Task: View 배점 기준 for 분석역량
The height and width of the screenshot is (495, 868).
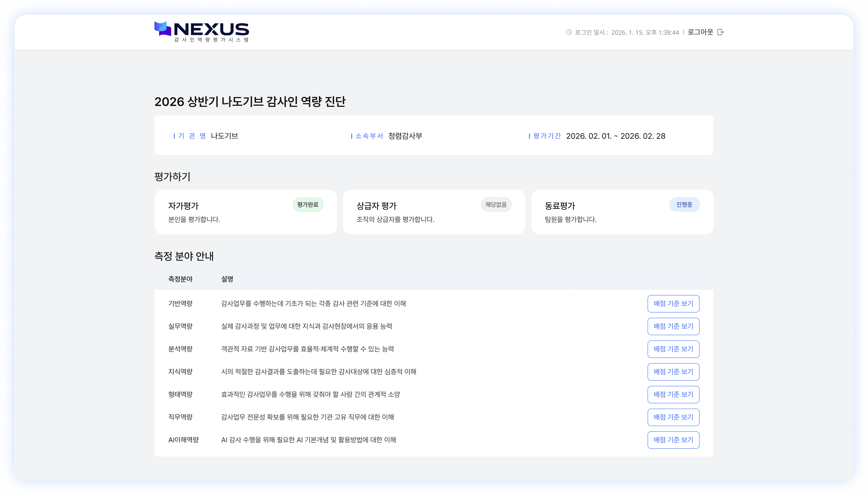Action: 674,349
